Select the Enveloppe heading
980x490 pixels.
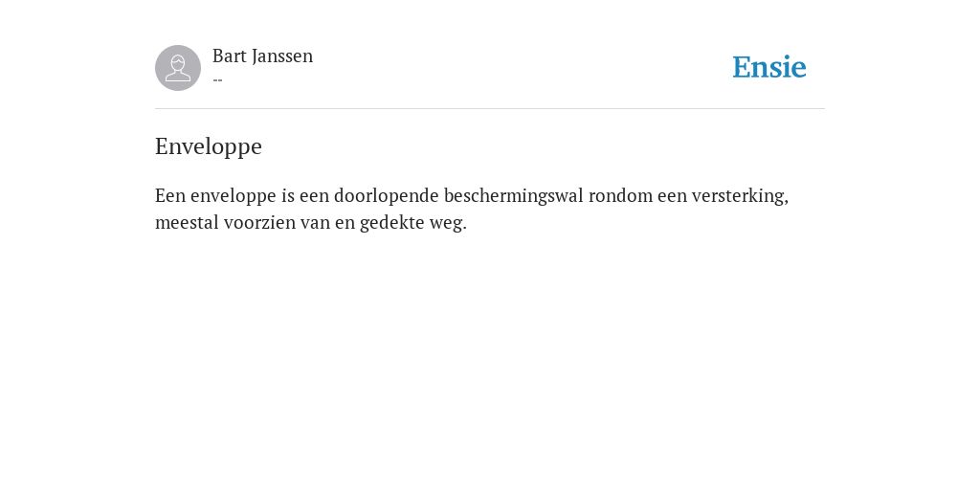tap(208, 146)
